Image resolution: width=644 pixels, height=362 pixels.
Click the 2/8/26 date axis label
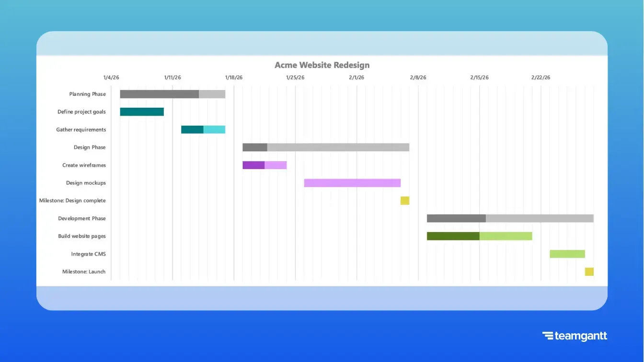point(418,78)
